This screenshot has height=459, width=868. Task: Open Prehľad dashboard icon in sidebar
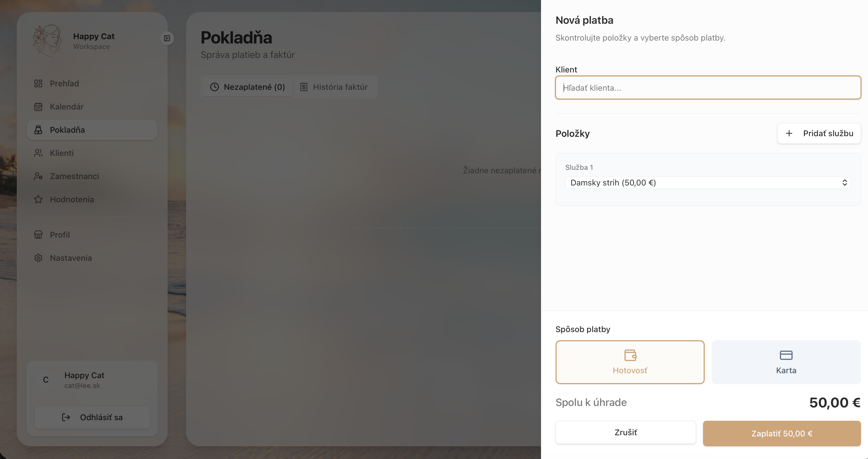click(x=38, y=83)
